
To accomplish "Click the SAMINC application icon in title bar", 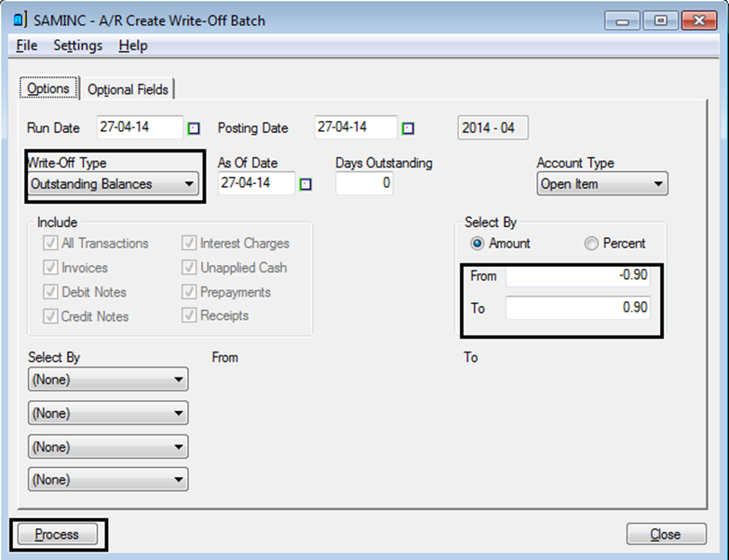I will (x=19, y=20).
